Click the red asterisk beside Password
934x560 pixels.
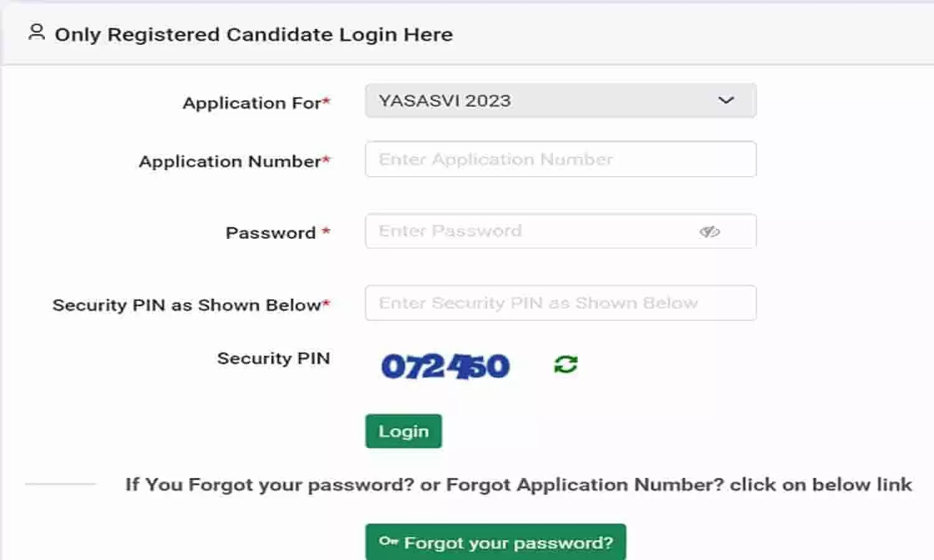[x=326, y=231]
